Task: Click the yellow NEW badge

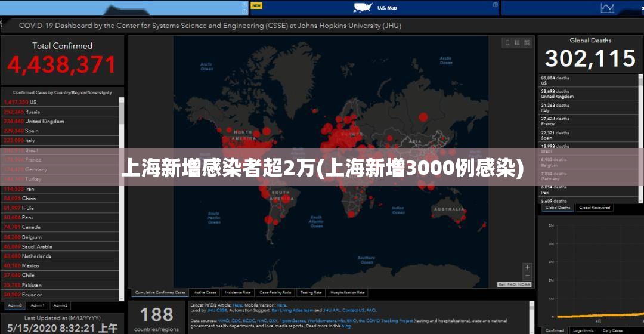Action: click(x=256, y=5)
